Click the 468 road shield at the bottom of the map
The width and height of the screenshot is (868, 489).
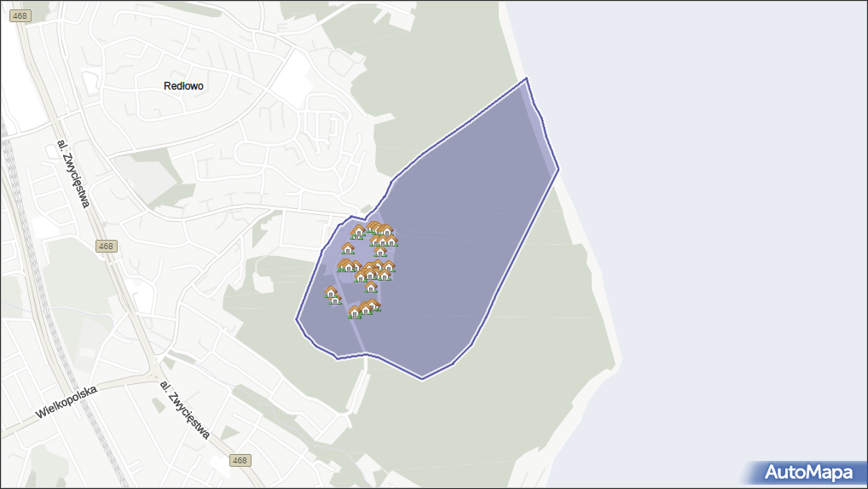tap(240, 461)
